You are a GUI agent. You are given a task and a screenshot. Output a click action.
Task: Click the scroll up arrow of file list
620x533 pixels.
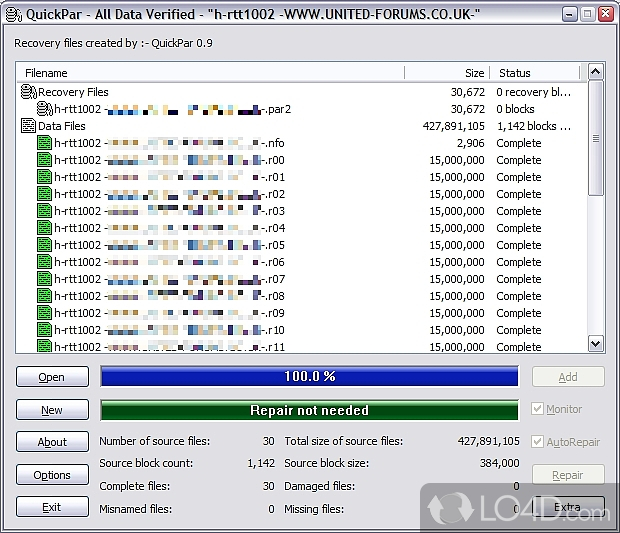pos(595,72)
